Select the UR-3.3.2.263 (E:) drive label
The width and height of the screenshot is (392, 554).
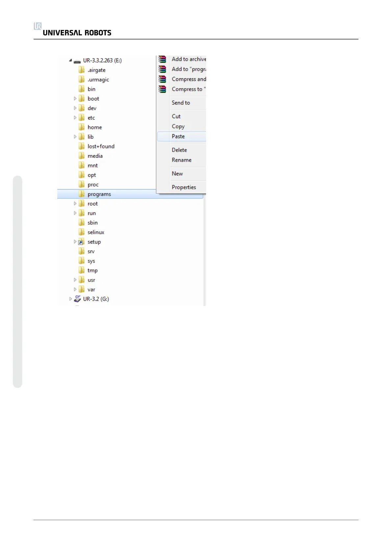click(x=102, y=61)
